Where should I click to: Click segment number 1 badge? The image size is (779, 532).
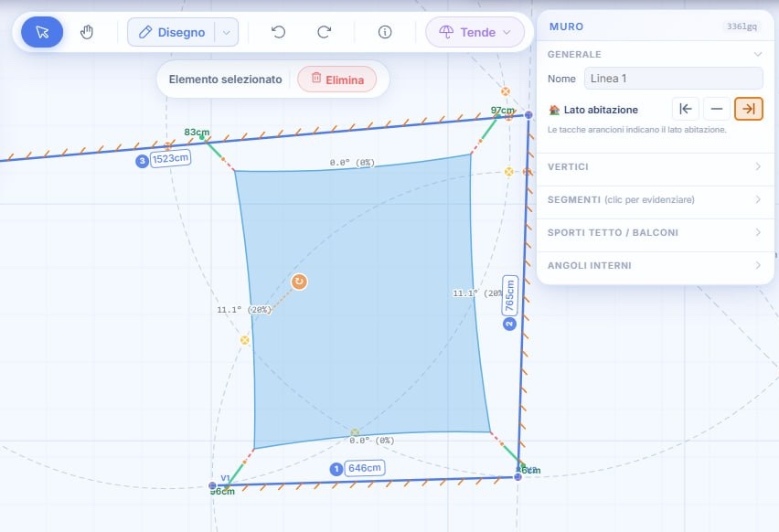click(x=336, y=468)
